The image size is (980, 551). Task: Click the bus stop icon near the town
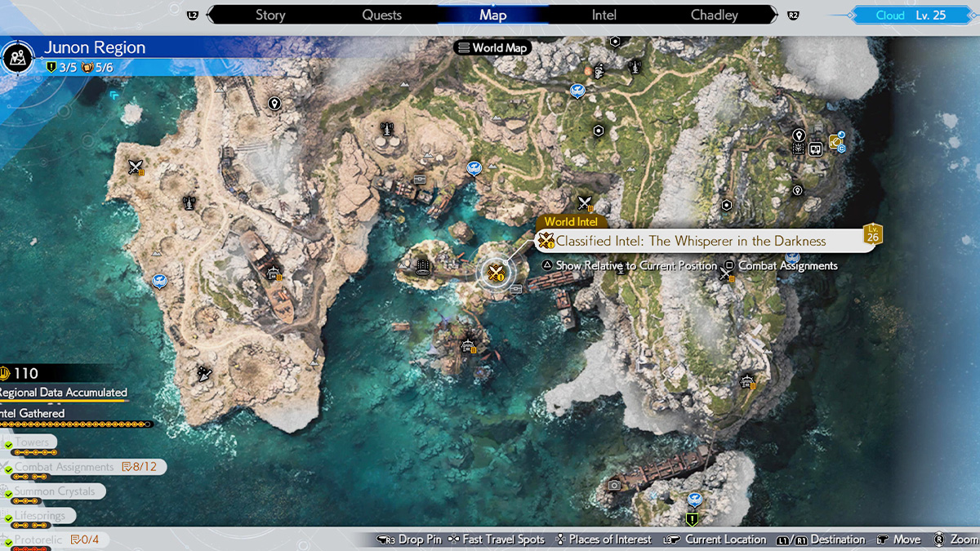(814, 149)
